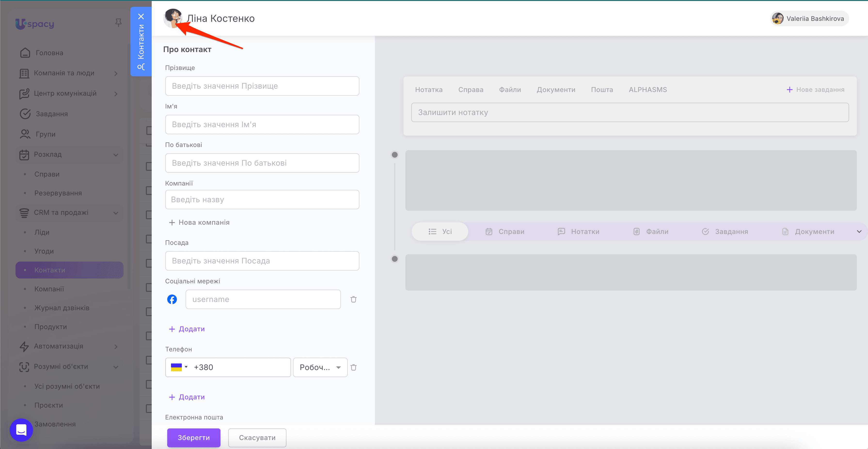
Task: Delete the phone number row
Action: point(353,367)
